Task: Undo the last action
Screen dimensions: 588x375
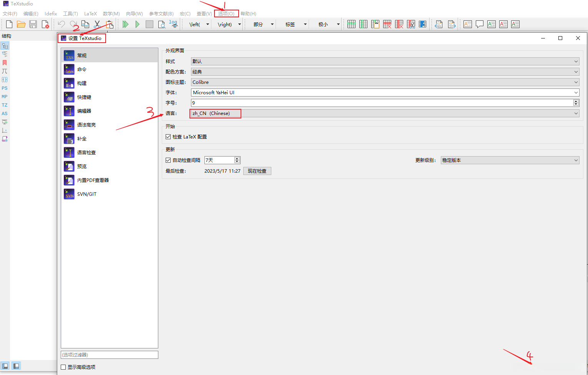Action: (61, 24)
